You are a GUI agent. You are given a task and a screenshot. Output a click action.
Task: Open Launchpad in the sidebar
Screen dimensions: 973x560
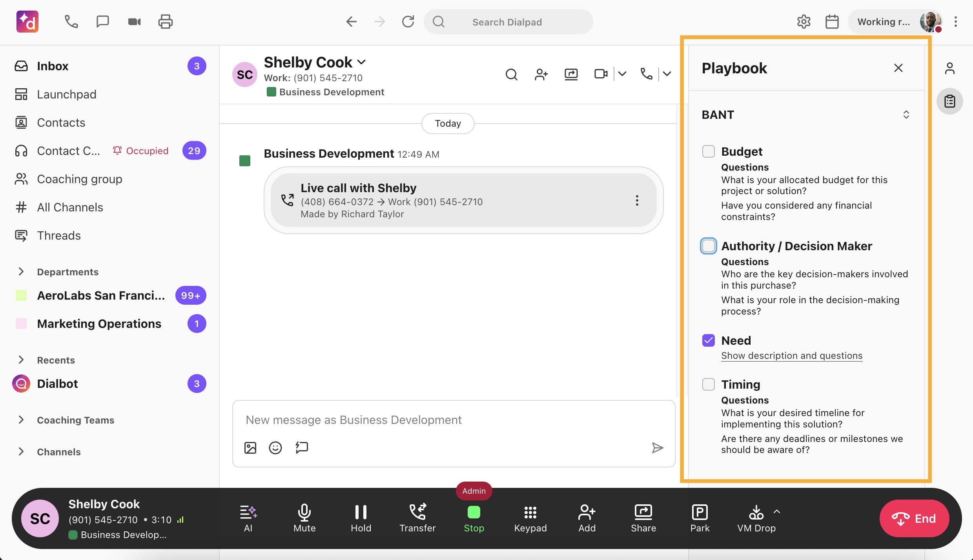[110, 94]
